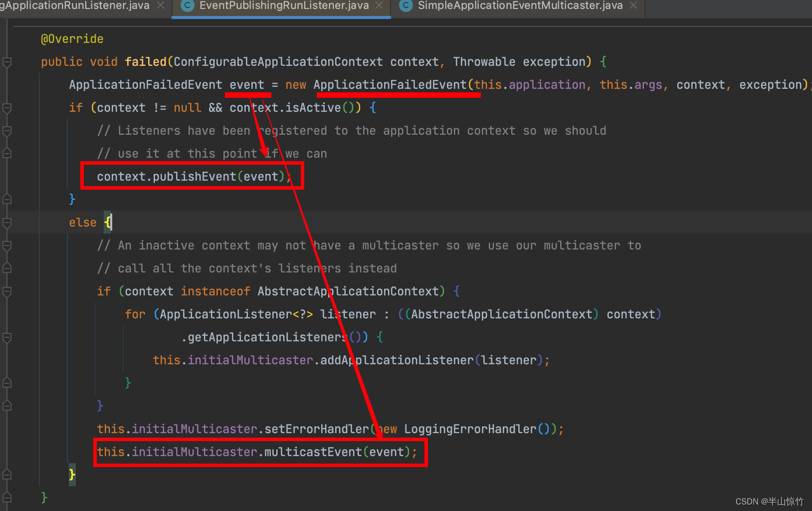Click ConfigurableApplicationContext parameter type
This screenshot has width=812, height=511.
coord(278,62)
